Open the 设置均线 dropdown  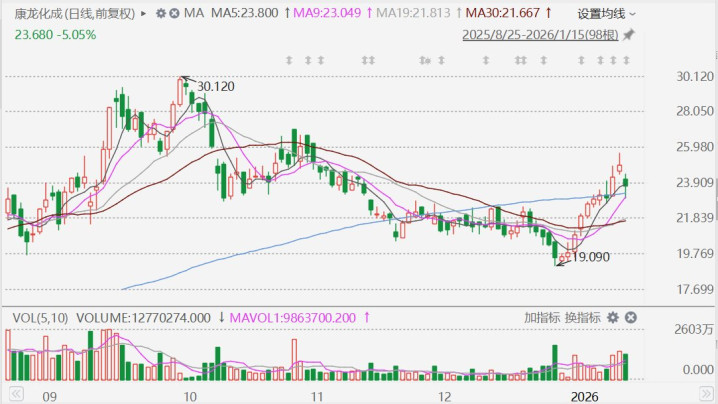click(x=606, y=14)
